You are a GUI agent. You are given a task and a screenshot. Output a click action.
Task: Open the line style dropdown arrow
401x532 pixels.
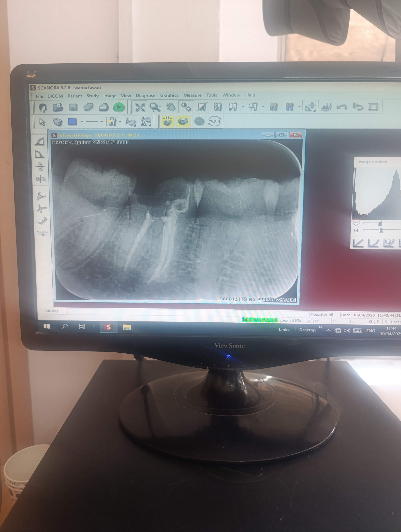click(102, 122)
